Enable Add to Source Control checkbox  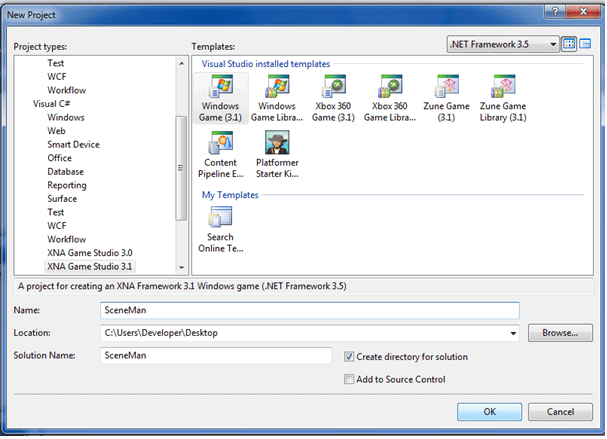coord(349,379)
